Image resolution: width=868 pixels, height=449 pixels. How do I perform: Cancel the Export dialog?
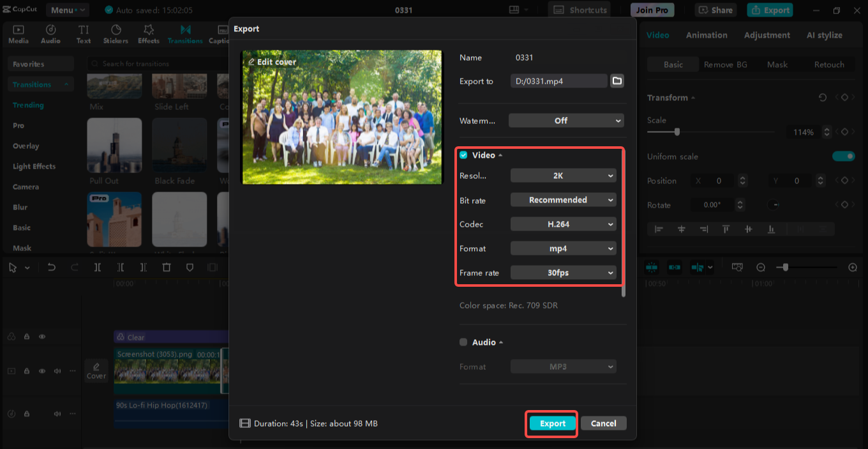click(602, 423)
